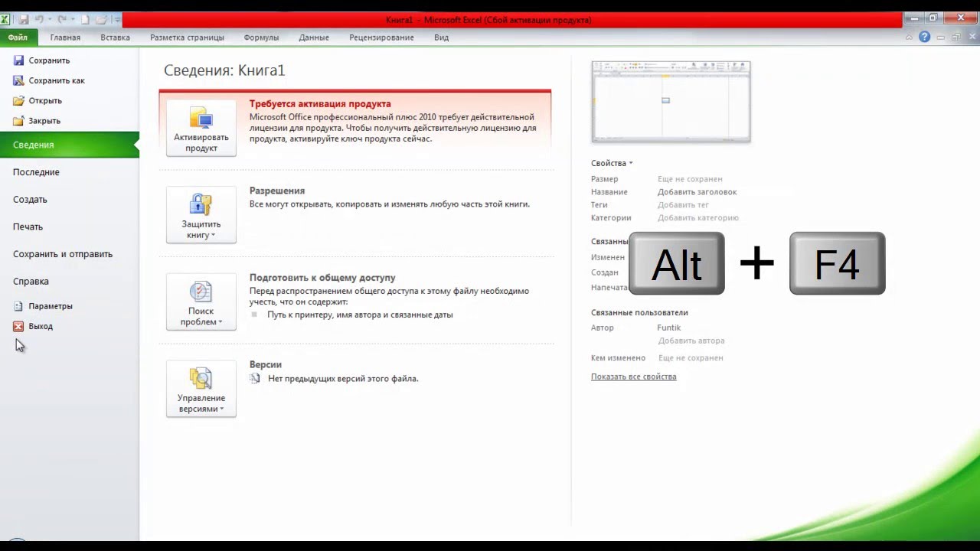Click the Добавить категорию field
The height and width of the screenshot is (551, 980).
(x=698, y=218)
